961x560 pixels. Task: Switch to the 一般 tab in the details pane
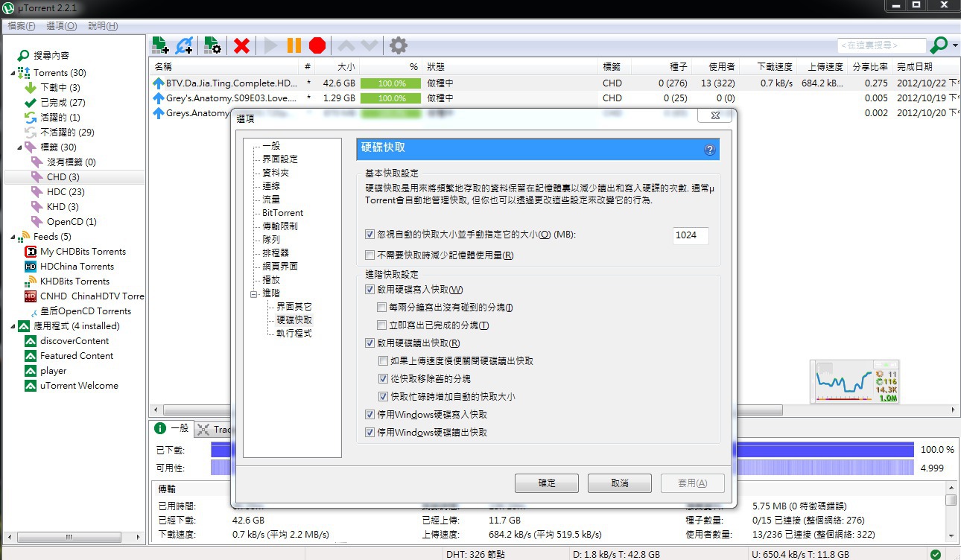pyautogui.click(x=171, y=429)
